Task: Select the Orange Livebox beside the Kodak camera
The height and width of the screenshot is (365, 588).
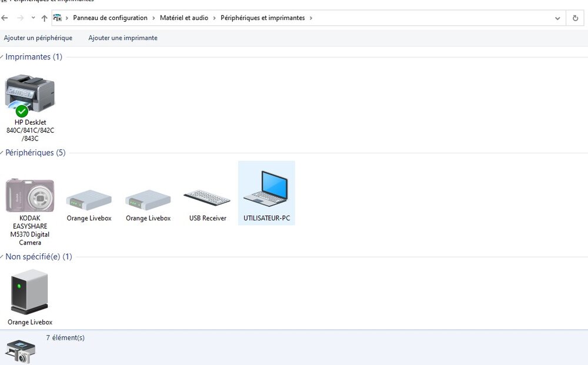Action: (89, 200)
